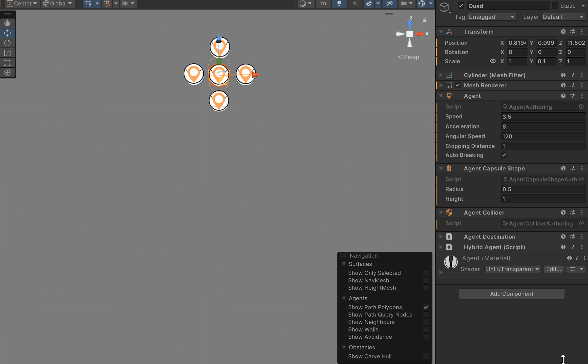This screenshot has width=588, height=364.
Task: Open the Layer Default dropdown
Action: coord(563,17)
